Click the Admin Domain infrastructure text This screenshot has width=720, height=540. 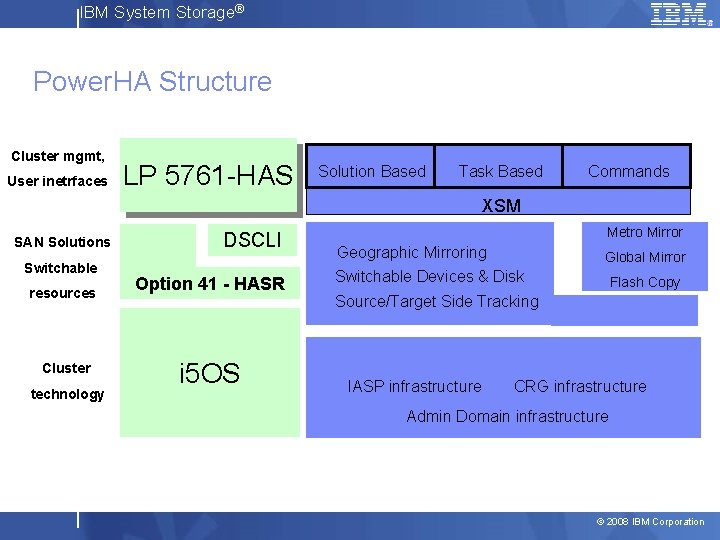coord(507,416)
